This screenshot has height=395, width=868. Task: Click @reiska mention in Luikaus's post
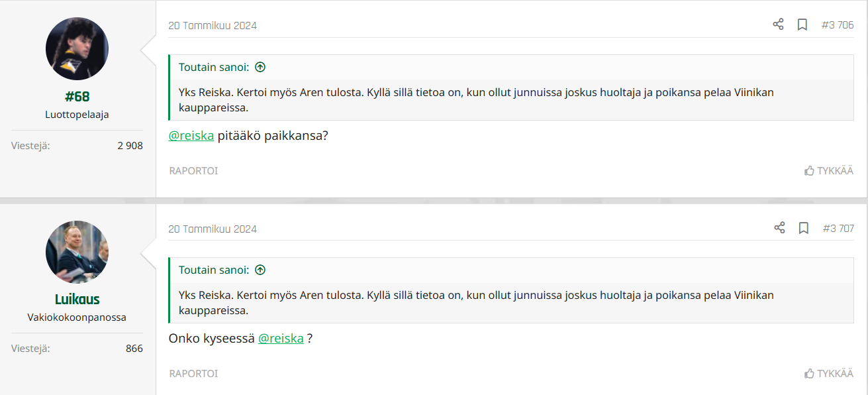pos(281,339)
